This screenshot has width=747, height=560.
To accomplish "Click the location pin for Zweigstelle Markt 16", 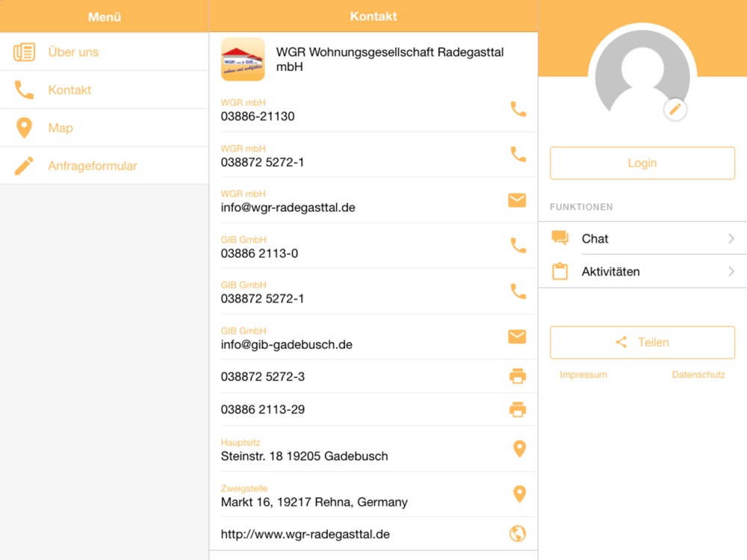I will coord(519,494).
